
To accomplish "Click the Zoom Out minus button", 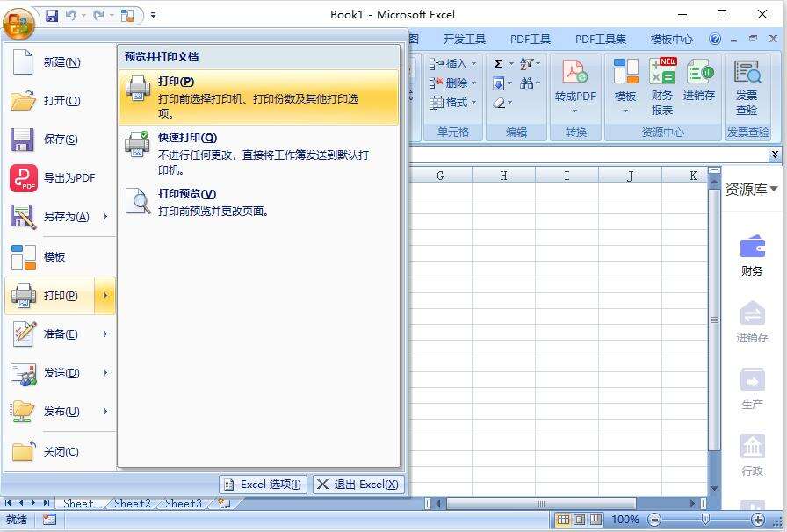I will (654, 520).
